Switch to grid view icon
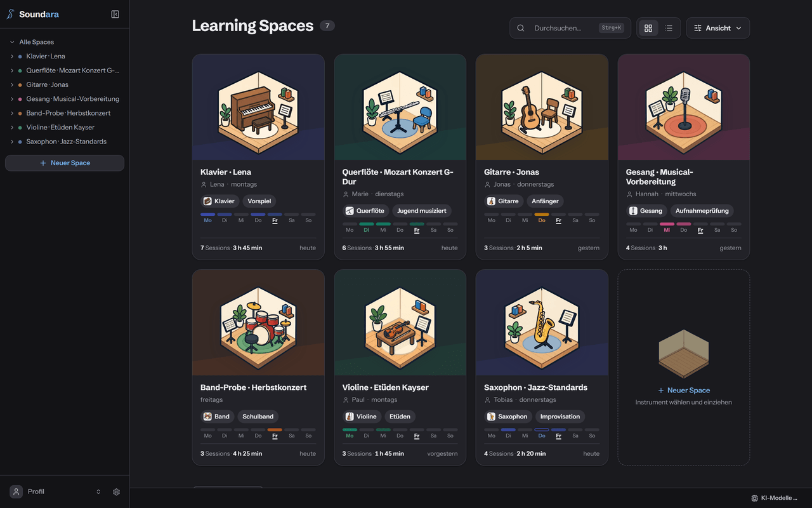812x508 pixels. point(648,28)
